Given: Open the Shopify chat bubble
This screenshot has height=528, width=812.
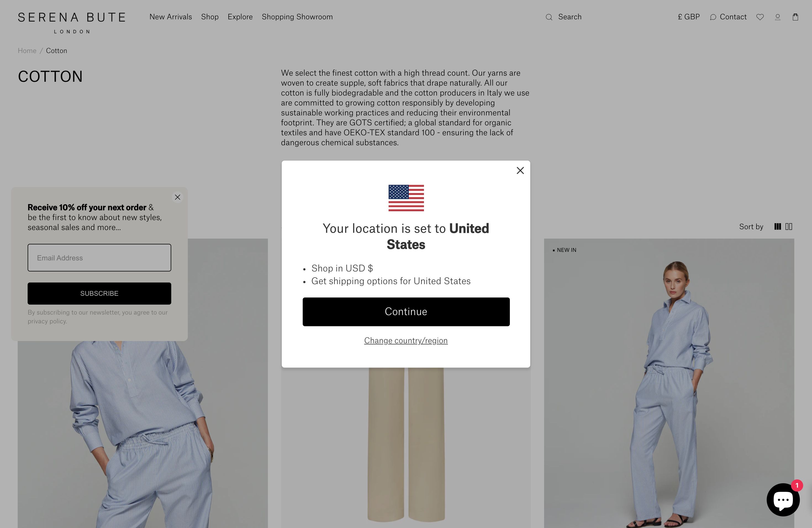Looking at the screenshot, I should coord(783,500).
